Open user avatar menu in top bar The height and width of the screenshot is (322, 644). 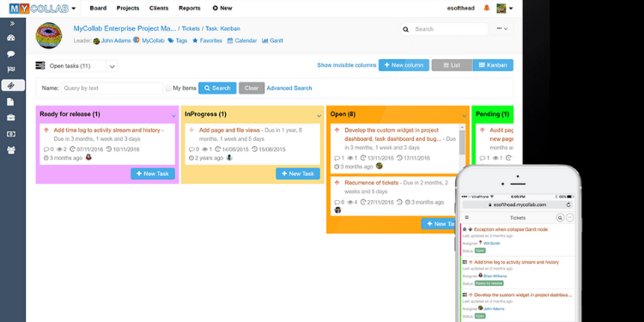[x=505, y=8]
